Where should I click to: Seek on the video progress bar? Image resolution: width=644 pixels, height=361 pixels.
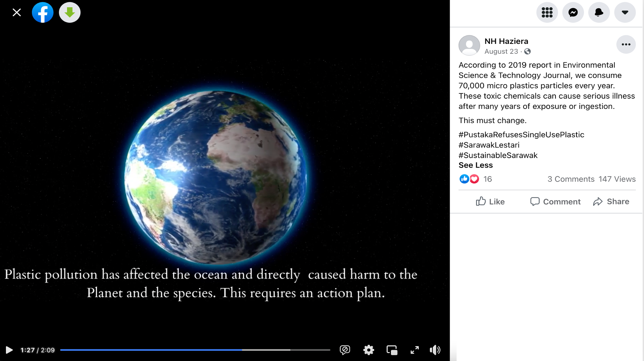[x=195, y=350]
